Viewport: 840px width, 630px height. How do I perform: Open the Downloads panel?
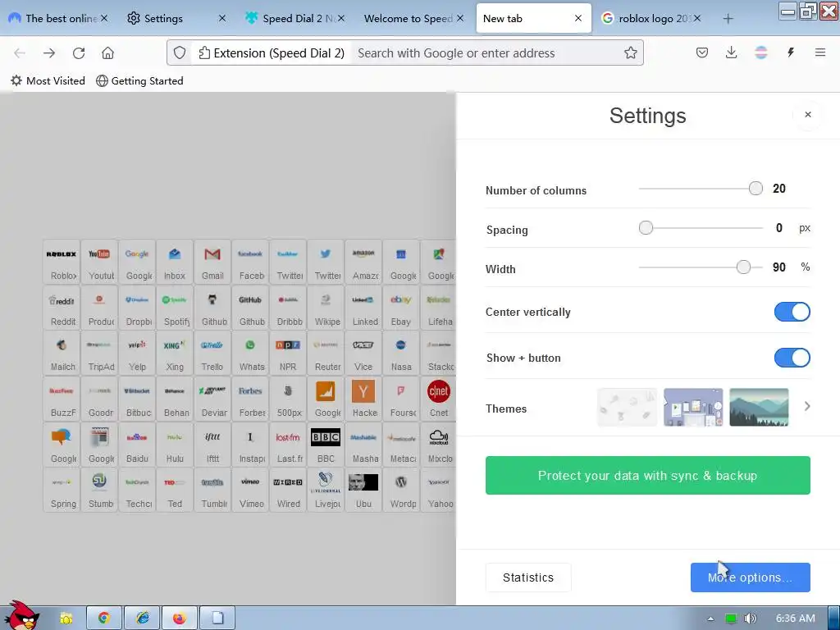(x=731, y=52)
